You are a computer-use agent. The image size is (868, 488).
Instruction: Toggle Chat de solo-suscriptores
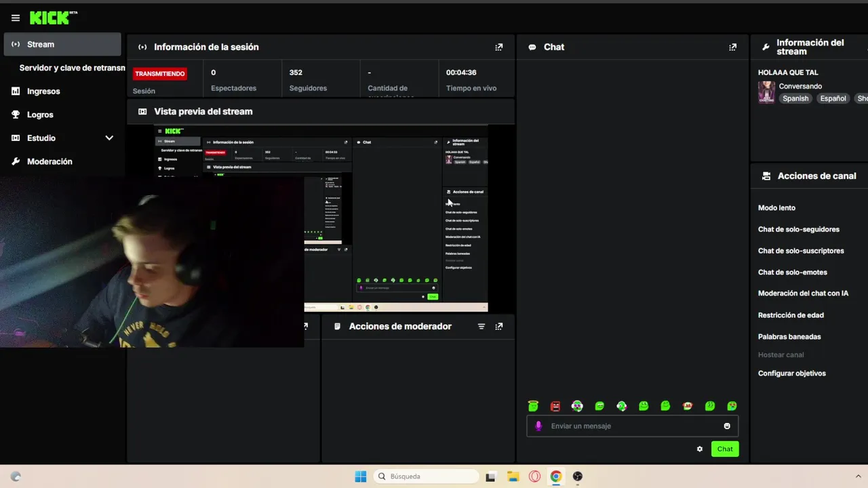(801, 251)
